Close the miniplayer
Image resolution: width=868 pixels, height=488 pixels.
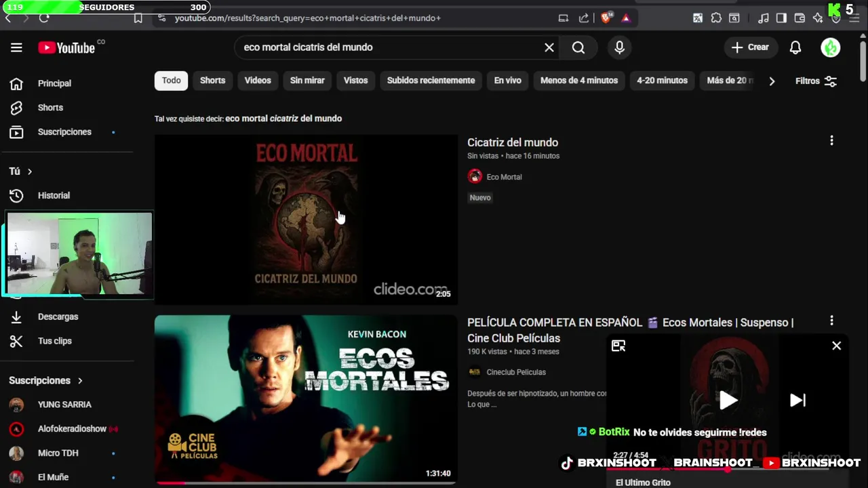point(836,346)
